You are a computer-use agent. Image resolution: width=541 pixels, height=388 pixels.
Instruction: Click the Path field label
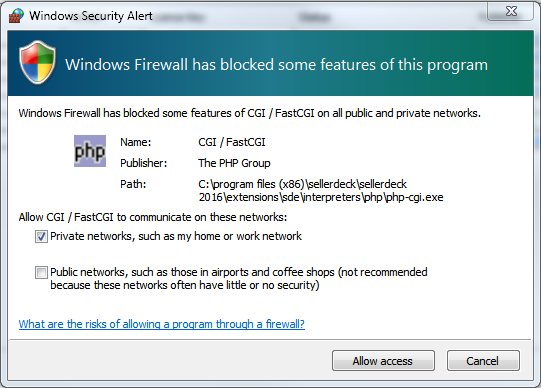click(133, 184)
